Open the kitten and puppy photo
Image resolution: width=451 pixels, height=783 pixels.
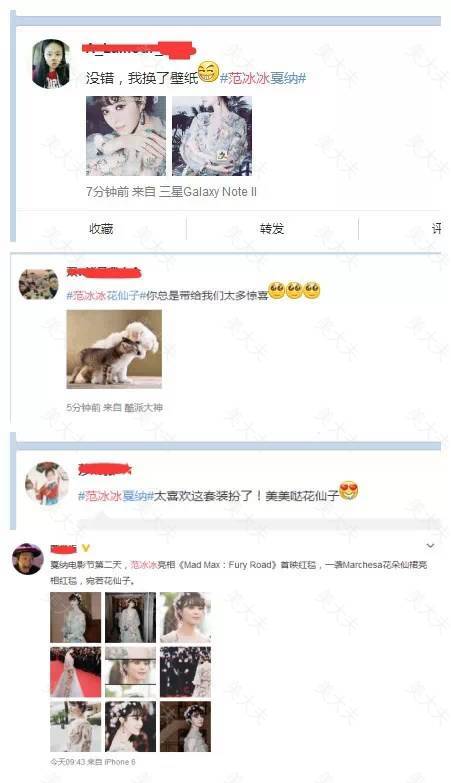(114, 349)
